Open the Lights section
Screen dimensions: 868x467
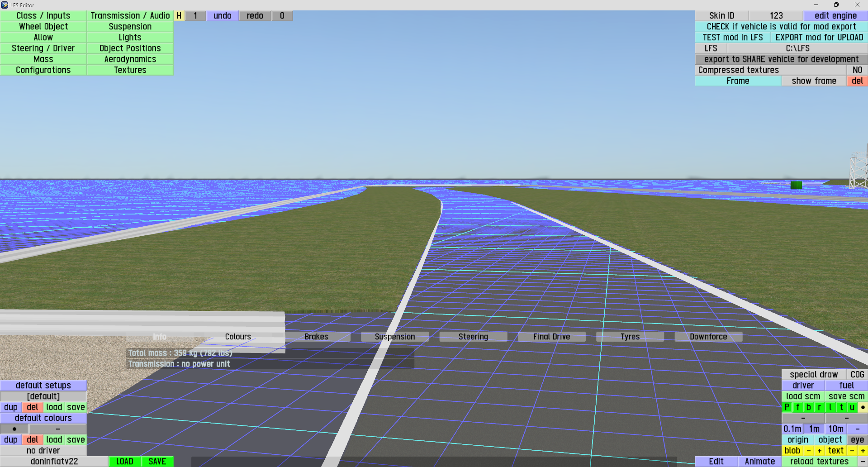coord(130,38)
